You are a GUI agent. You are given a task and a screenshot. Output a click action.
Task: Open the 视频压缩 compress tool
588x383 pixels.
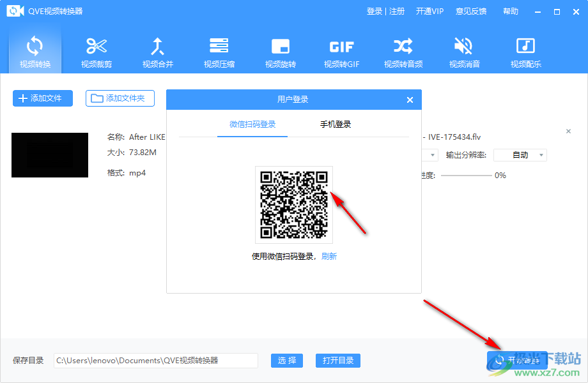219,52
